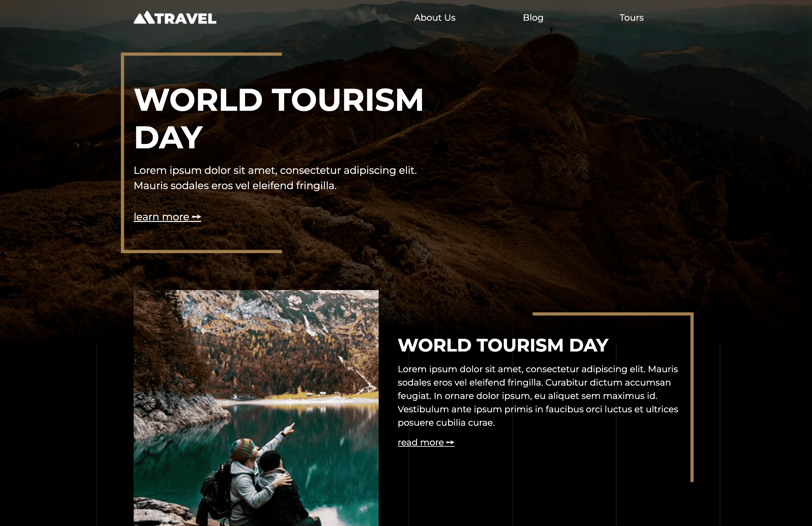Click the navigation bar area
This screenshot has height=526, width=812.
tap(406, 18)
